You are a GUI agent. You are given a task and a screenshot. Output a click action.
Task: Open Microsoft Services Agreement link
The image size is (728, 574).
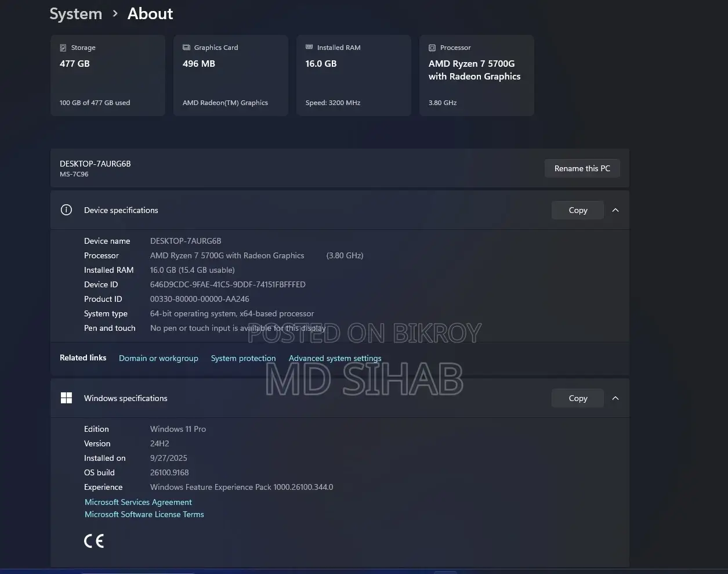(x=138, y=502)
